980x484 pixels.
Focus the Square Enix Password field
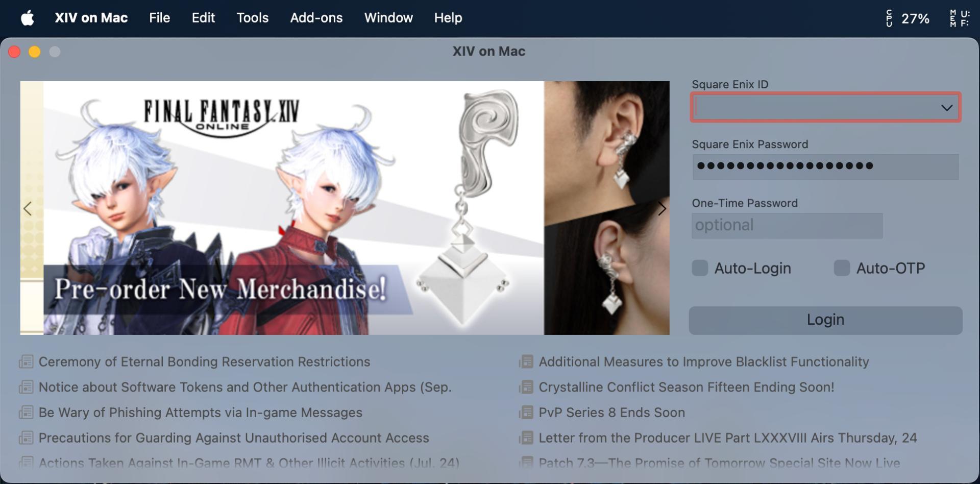(825, 166)
